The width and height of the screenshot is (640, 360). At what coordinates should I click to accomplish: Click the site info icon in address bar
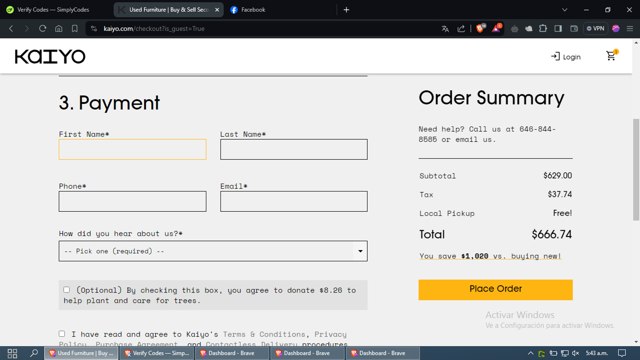point(94,29)
